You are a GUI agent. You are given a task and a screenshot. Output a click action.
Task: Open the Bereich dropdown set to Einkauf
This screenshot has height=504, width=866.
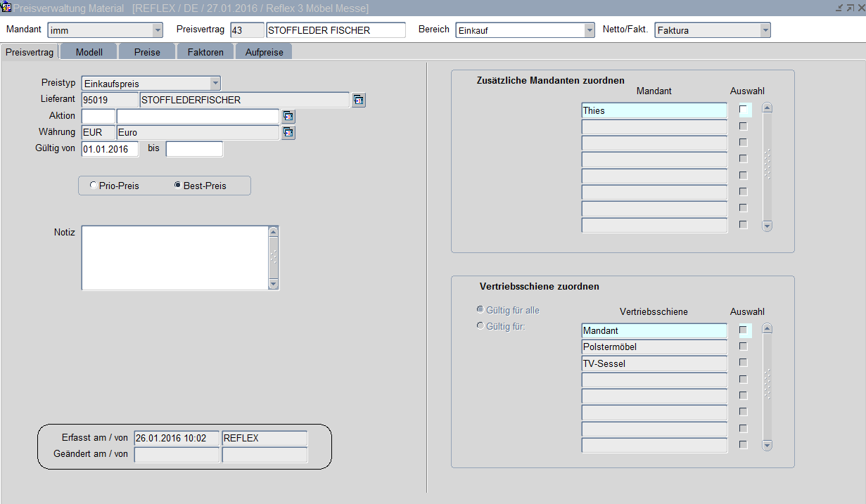(x=590, y=30)
